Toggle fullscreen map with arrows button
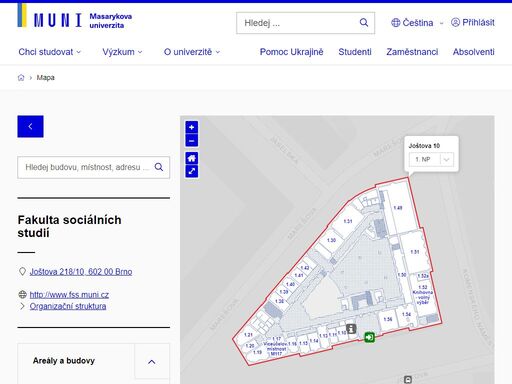512x384 pixels. click(x=192, y=171)
